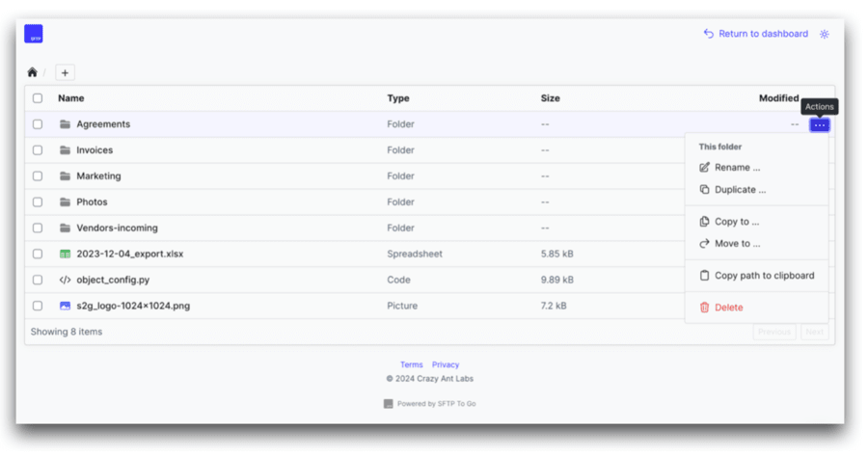The image size is (868, 457).
Task: Click the Next pagination button
Action: click(x=814, y=332)
